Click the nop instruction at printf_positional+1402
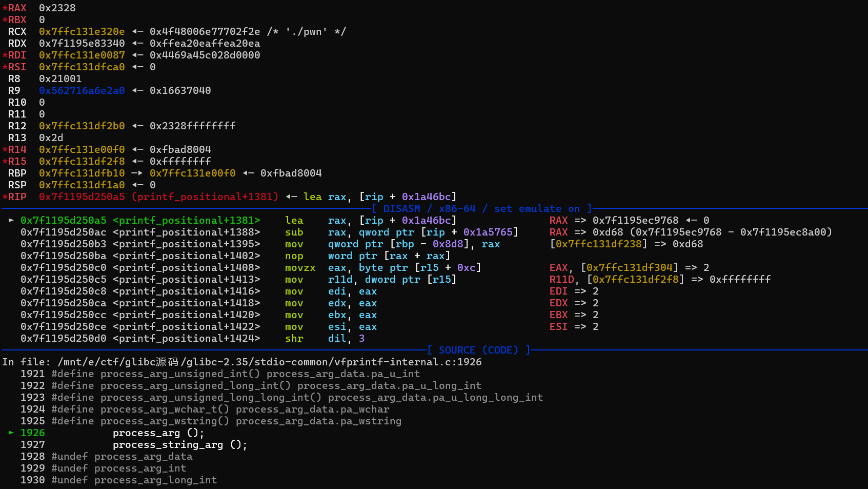This screenshot has width=868, height=489. coord(294,256)
